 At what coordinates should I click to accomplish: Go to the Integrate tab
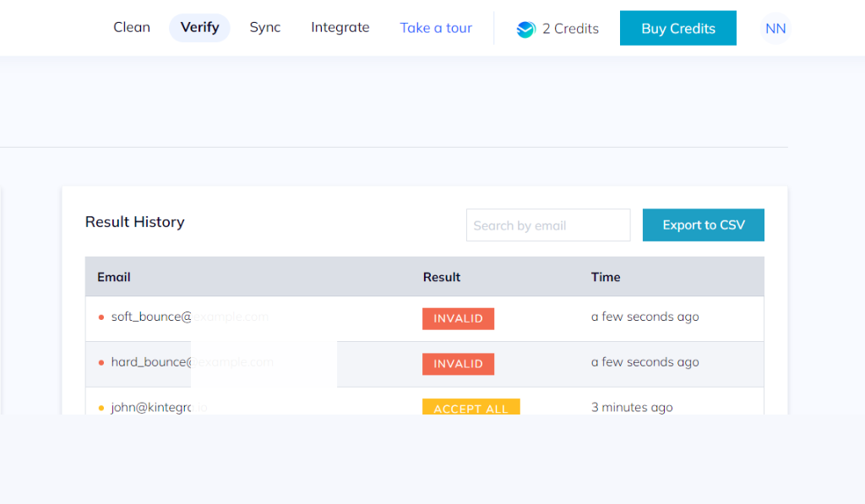[x=340, y=28]
